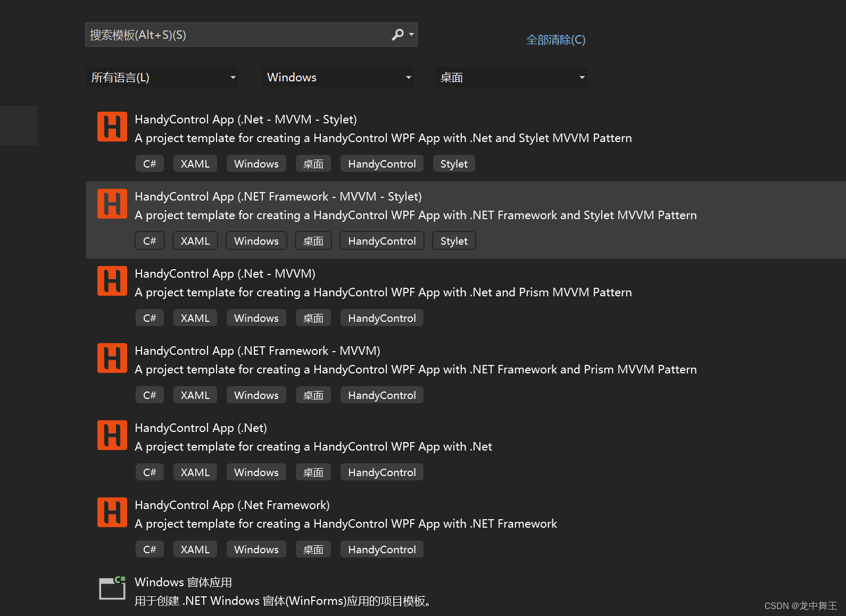The height and width of the screenshot is (616, 846).
Task: Click the search magnifier icon in template search box
Action: [x=397, y=35]
